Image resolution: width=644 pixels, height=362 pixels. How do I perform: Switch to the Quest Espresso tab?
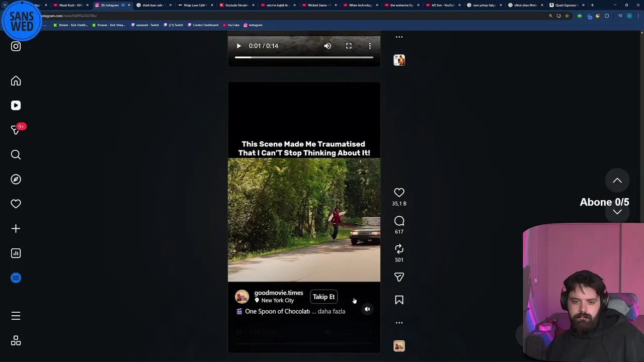pyautogui.click(x=566, y=5)
